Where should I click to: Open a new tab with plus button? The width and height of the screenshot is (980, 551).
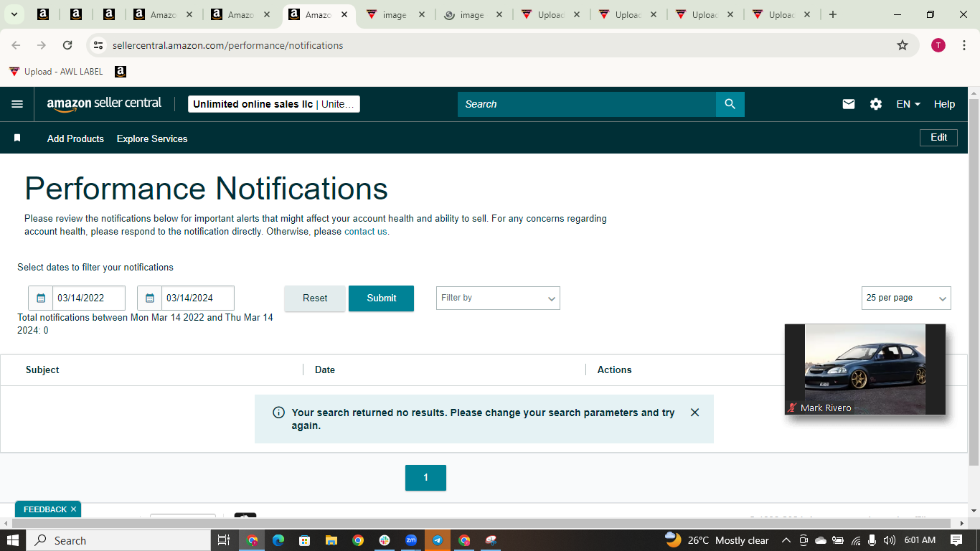click(833, 14)
